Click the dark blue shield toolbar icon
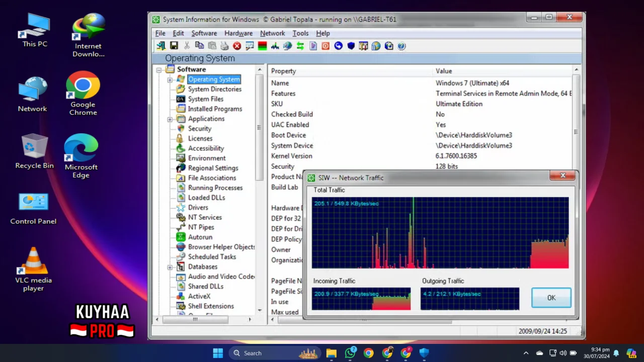The image size is (644, 362). pyautogui.click(x=351, y=46)
